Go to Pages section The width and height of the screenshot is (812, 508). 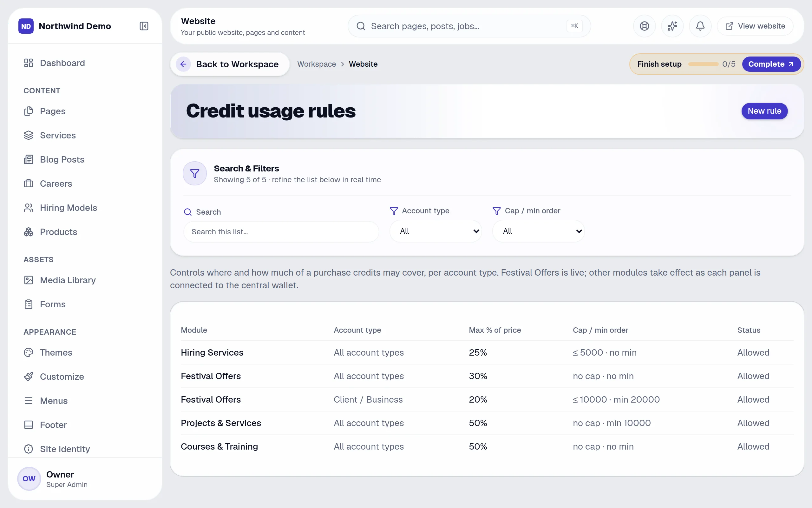[85, 111]
